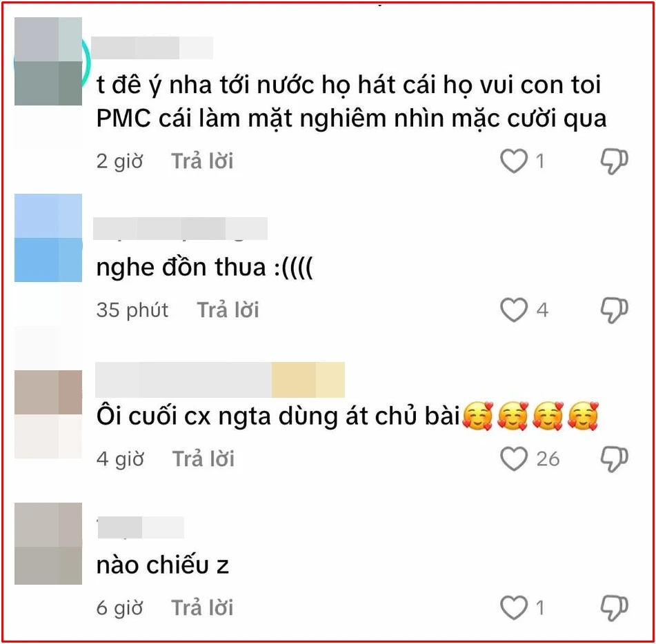The image size is (656, 644).
Task: Open username above 'nghe đồn thua' comment
Action: (180, 228)
